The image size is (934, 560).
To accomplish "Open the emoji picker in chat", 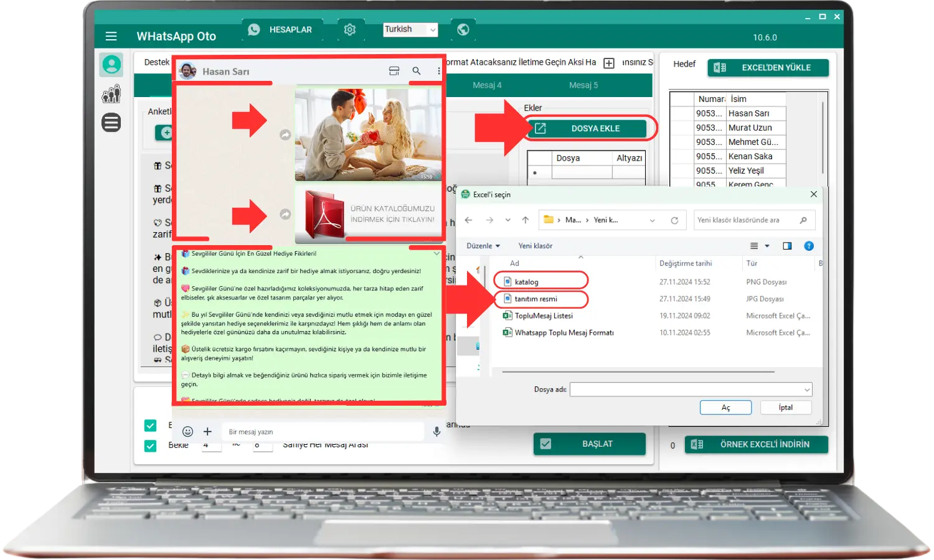I will [x=187, y=431].
